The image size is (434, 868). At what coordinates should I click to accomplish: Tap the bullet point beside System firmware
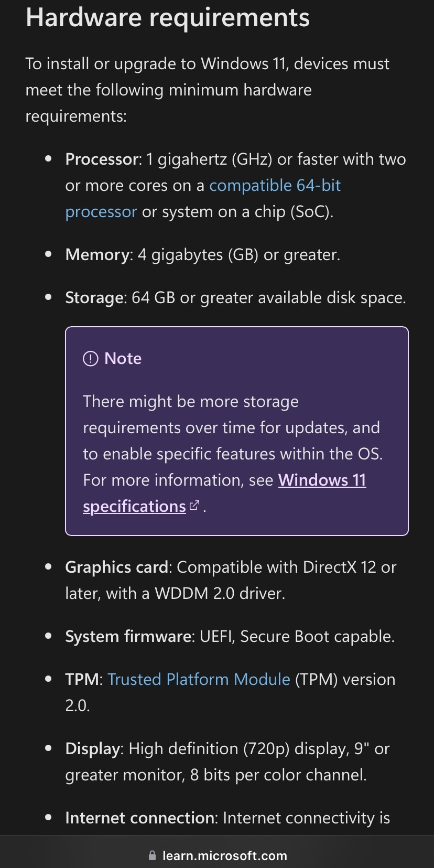(49, 636)
